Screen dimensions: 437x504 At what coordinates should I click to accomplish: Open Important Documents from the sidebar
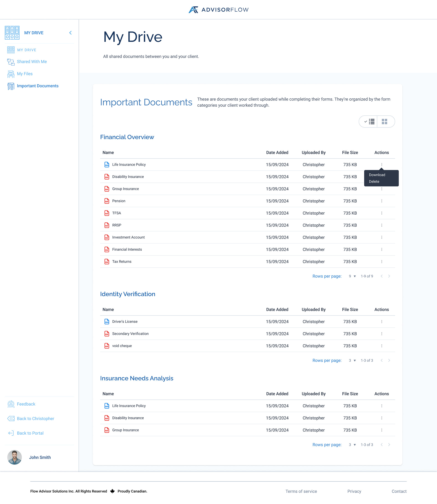(x=38, y=86)
